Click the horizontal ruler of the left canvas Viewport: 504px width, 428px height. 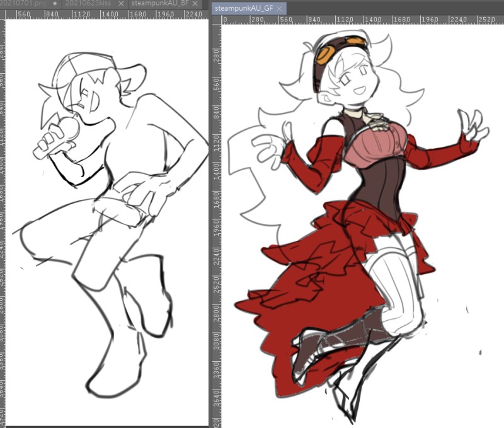click(106, 14)
